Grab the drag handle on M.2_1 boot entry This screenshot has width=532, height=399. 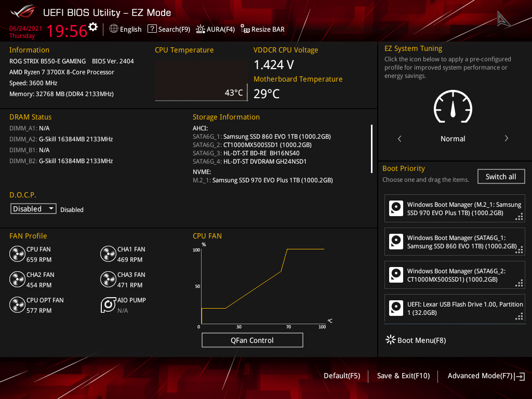(519, 217)
